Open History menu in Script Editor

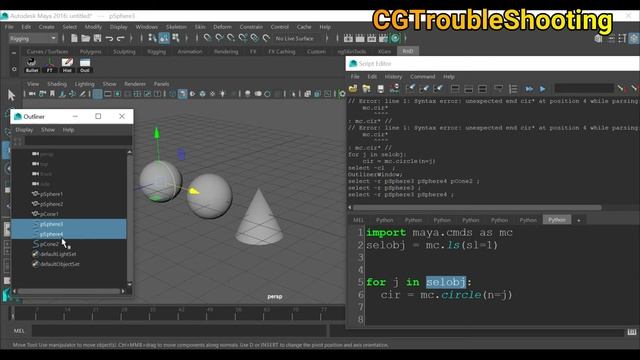click(x=393, y=76)
